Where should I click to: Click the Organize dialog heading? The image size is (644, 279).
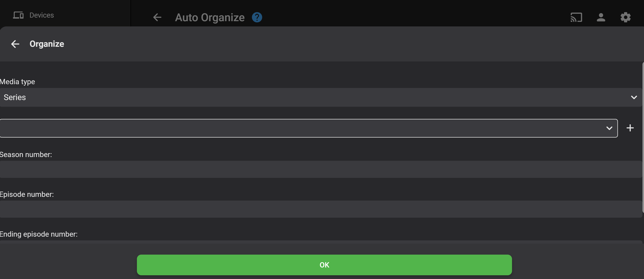pos(47,44)
